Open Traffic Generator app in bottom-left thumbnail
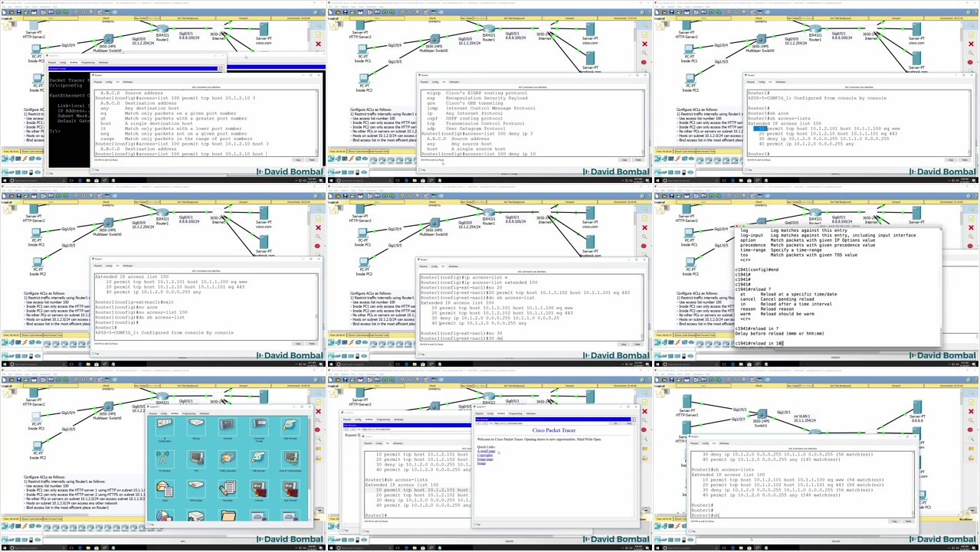Screen dimensions: 980x552 [x=228, y=459]
